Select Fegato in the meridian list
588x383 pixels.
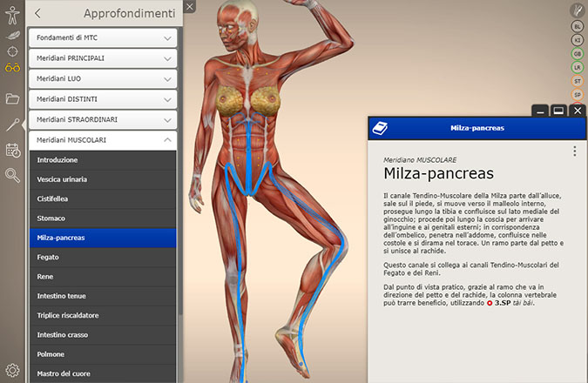[x=102, y=257]
